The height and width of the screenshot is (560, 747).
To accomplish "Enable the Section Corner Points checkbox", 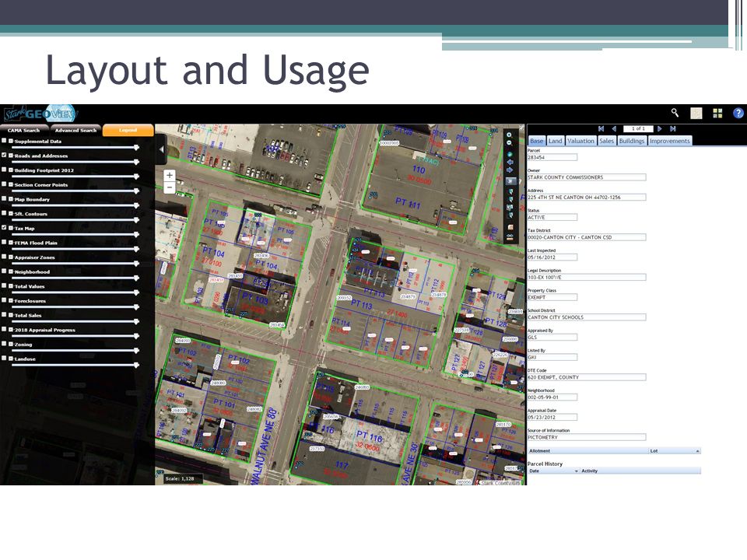I will pos(5,184).
